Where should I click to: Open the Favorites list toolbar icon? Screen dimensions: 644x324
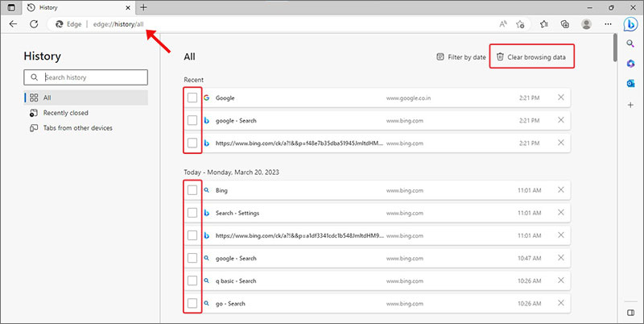tap(544, 24)
